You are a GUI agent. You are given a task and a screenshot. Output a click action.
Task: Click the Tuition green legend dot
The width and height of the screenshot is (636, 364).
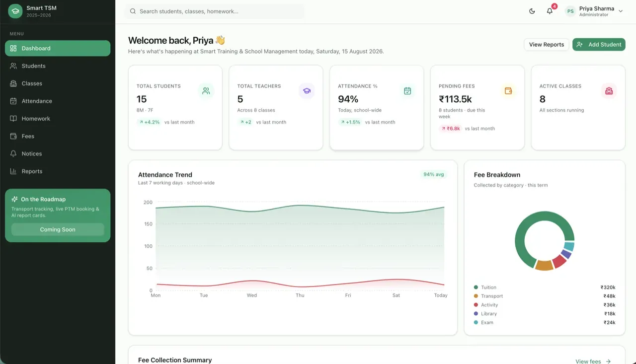pos(476,288)
